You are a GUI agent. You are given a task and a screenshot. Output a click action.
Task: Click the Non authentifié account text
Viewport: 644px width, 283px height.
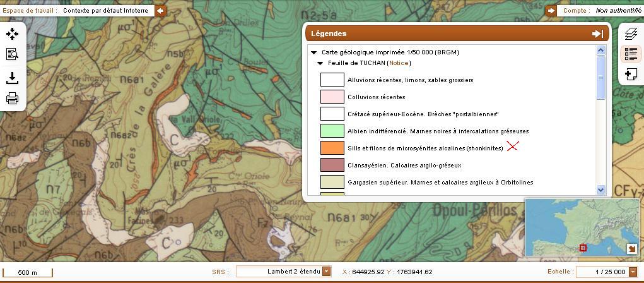pos(618,11)
